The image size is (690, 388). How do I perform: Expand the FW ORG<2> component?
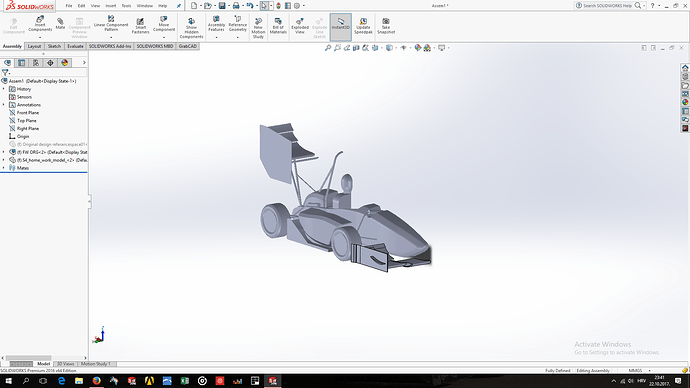(x=4, y=152)
